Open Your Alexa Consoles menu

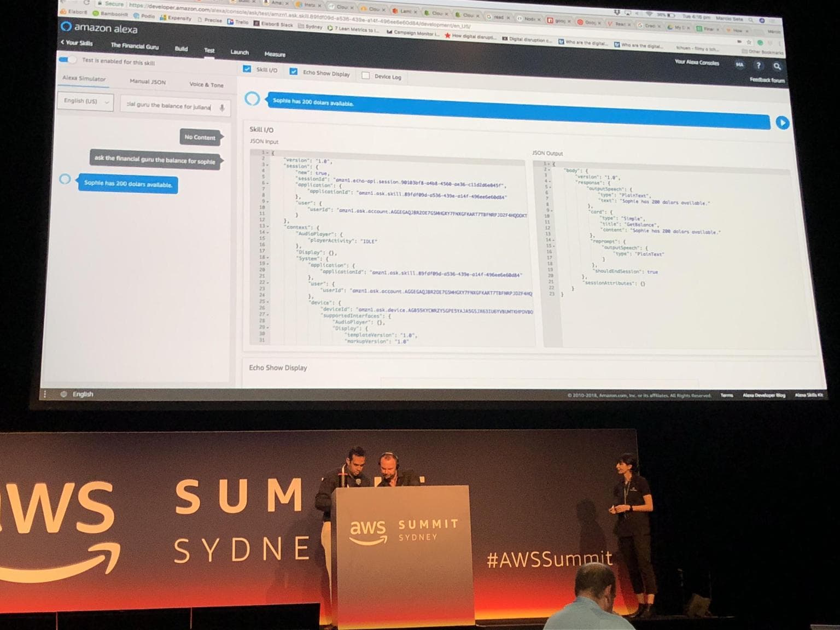[697, 62]
